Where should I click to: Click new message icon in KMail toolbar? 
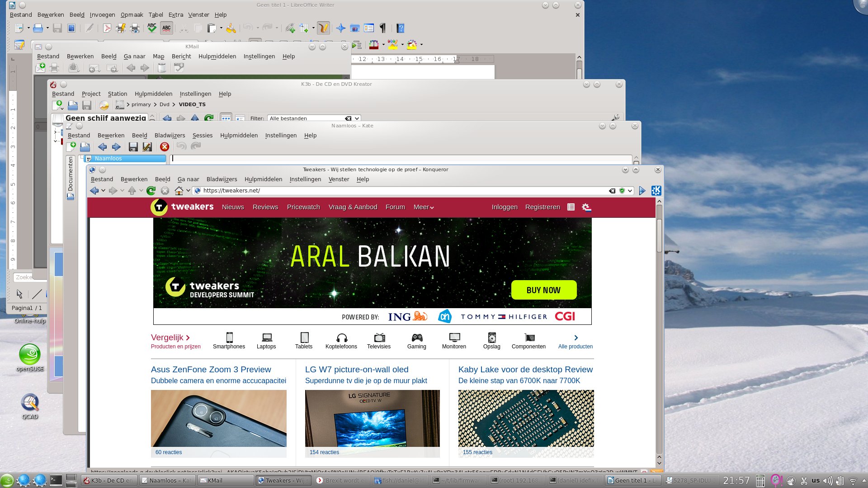(40, 68)
